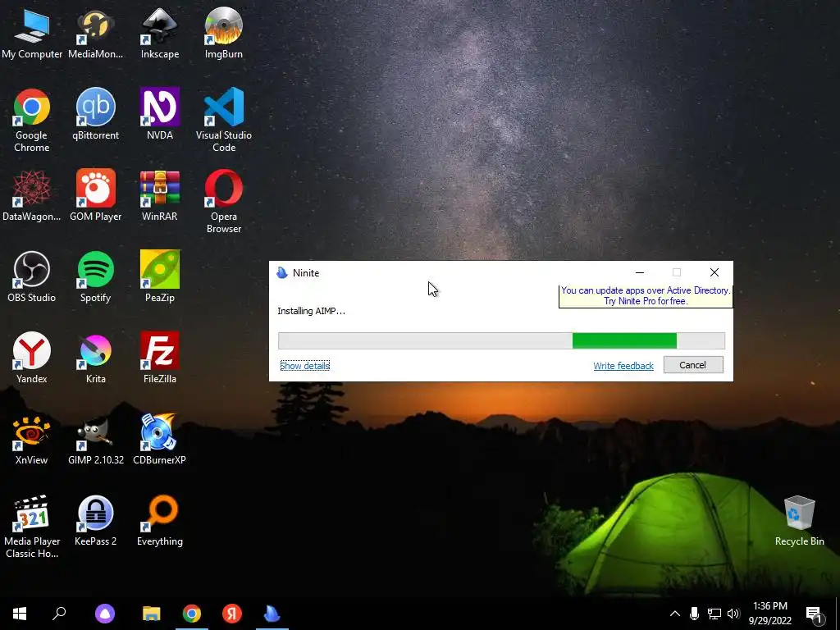Click the "Installing AIMP…" status text
The height and width of the screenshot is (630, 840).
[x=311, y=311]
